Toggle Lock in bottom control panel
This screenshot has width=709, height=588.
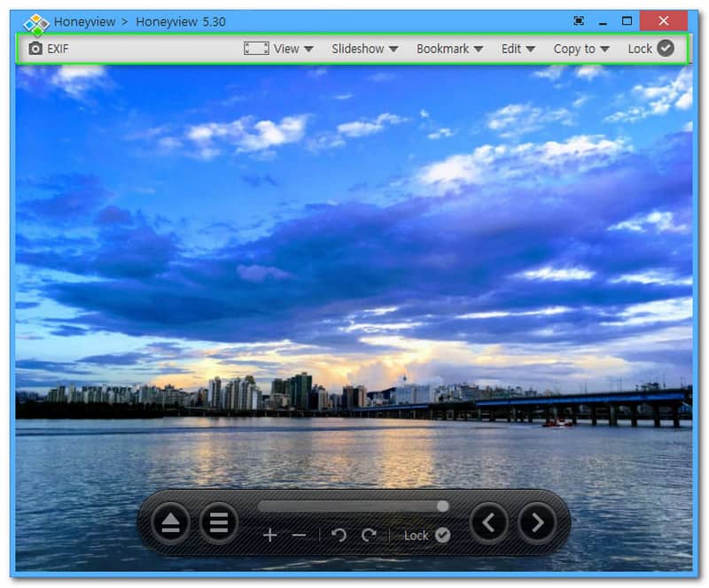pyautogui.click(x=442, y=535)
